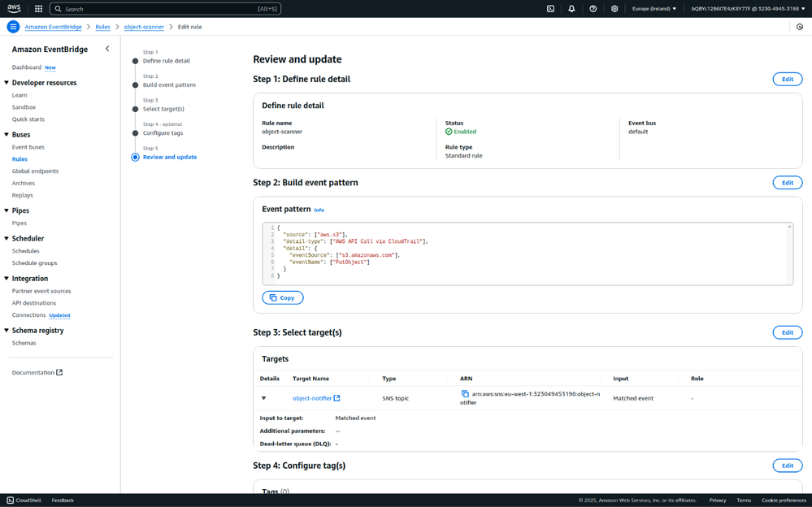Open Feedback in the footer

coord(63,500)
